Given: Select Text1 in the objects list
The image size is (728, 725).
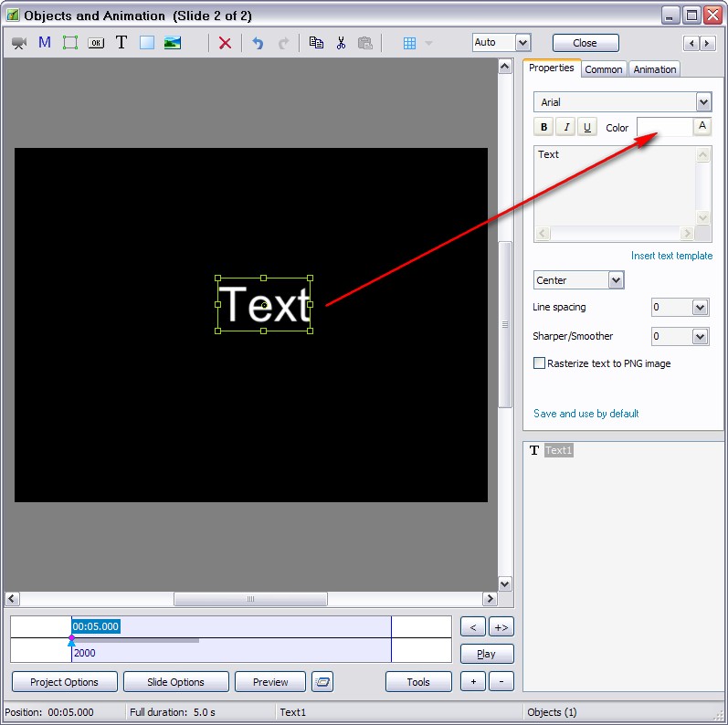Looking at the screenshot, I should [558, 451].
